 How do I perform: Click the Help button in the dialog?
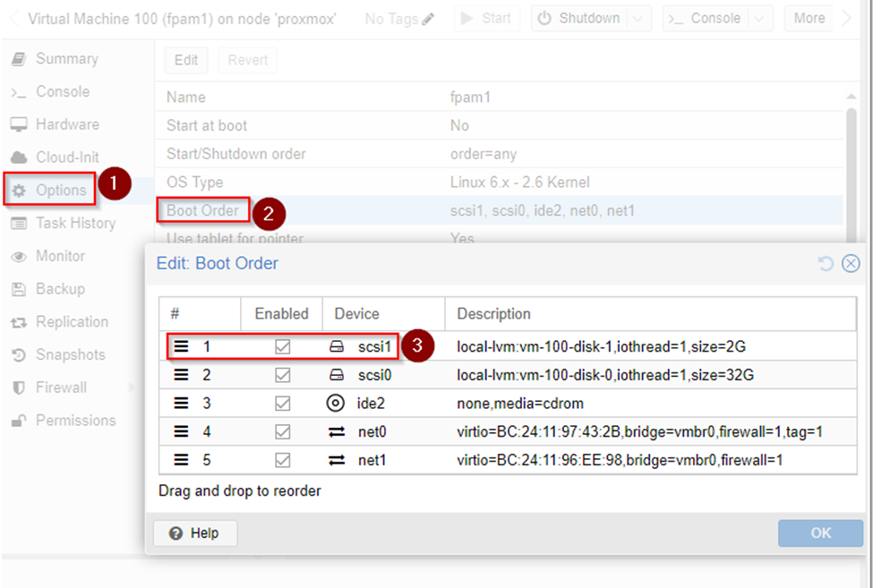tap(194, 533)
